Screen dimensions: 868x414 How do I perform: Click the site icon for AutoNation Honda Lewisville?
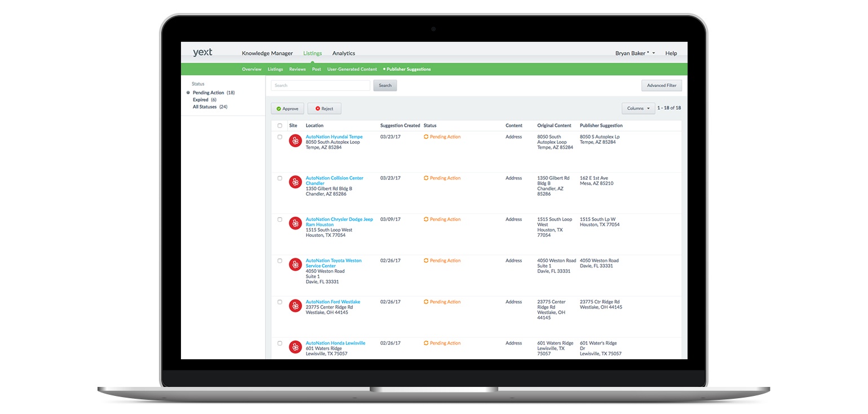click(x=295, y=347)
